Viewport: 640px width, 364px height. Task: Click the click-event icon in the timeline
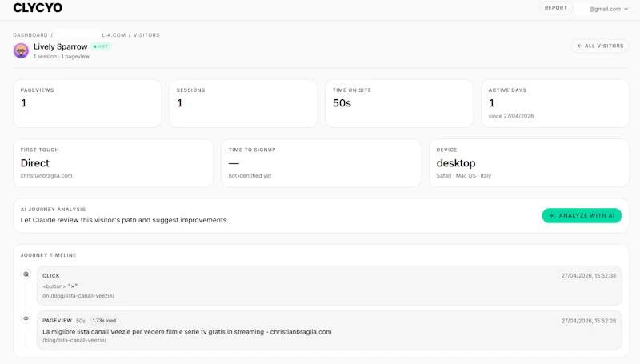[26, 274]
